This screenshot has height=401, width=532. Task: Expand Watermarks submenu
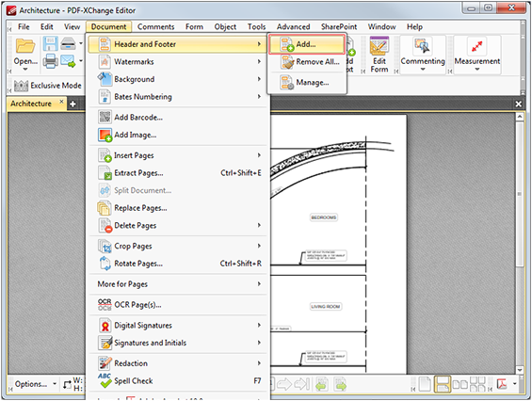178,62
